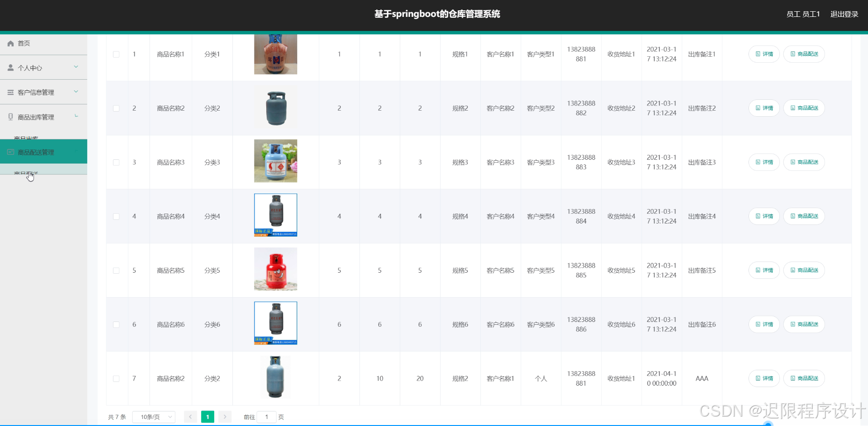Check the checkbox for 商品名称5 row
Screen dimensions: 868x426
pos(116,270)
